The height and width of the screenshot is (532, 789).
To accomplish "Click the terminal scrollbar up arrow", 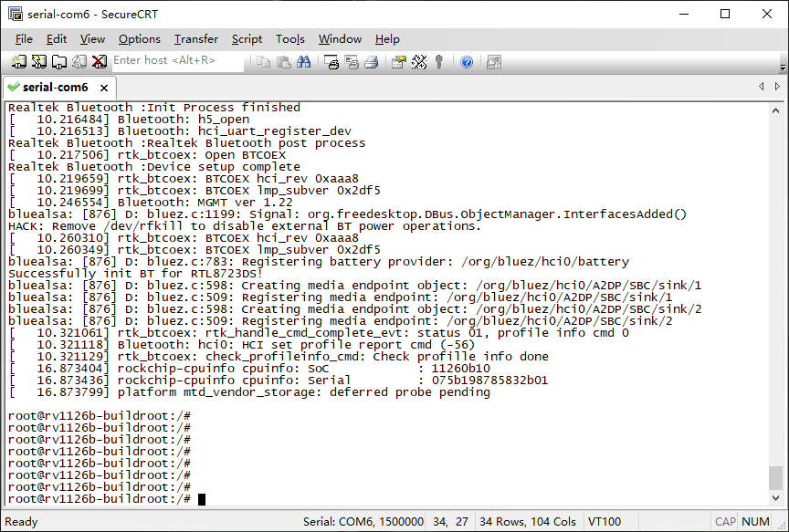I will 775,110.
